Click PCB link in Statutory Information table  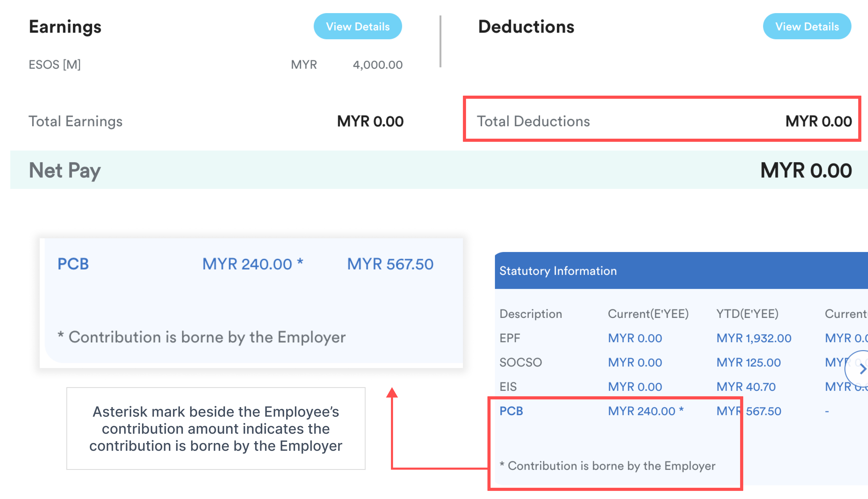click(511, 411)
